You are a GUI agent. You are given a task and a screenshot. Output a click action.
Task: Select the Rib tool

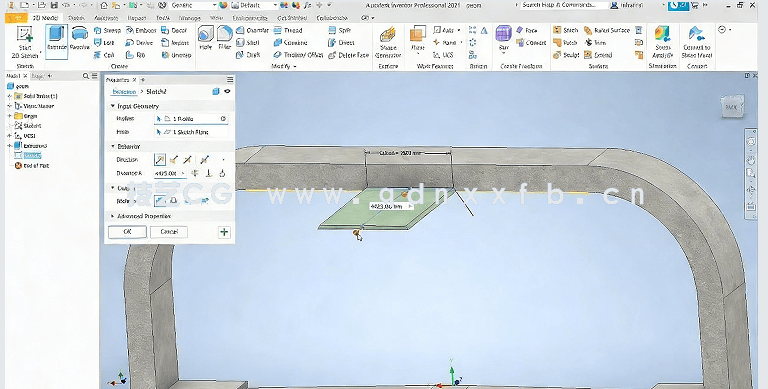point(136,55)
